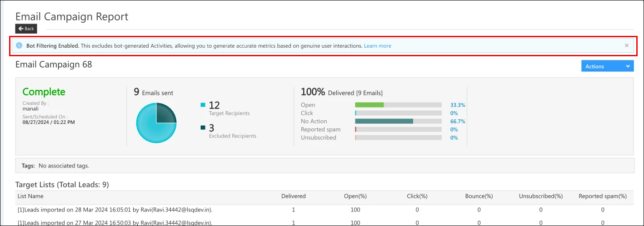The height and width of the screenshot is (226, 644).
Task: Click the green Open progress bar
Action: [369, 105]
